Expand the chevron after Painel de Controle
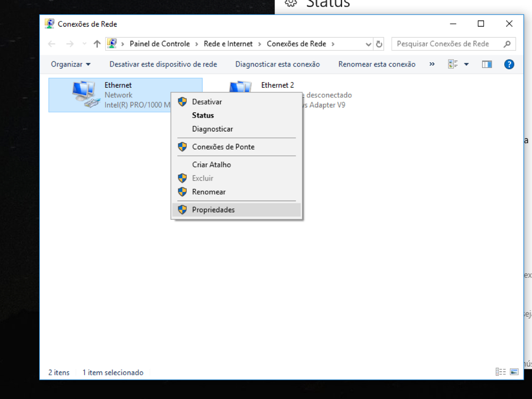The width and height of the screenshot is (532, 399). [x=197, y=44]
